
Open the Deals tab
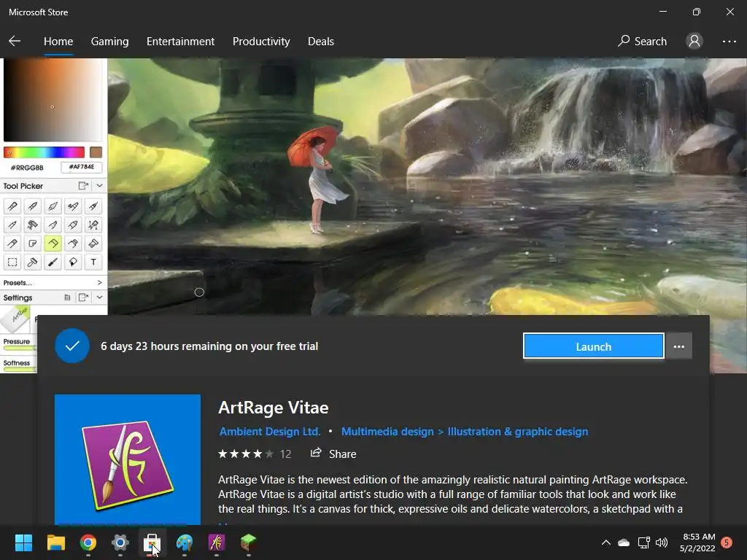[321, 42]
